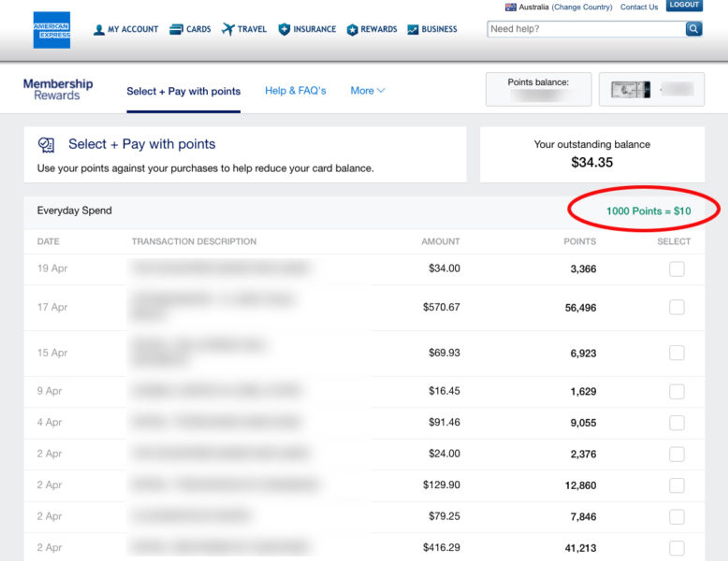The width and height of the screenshot is (728, 561).
Task: Click the Travel airplane icon
Action: click(228, 29)
